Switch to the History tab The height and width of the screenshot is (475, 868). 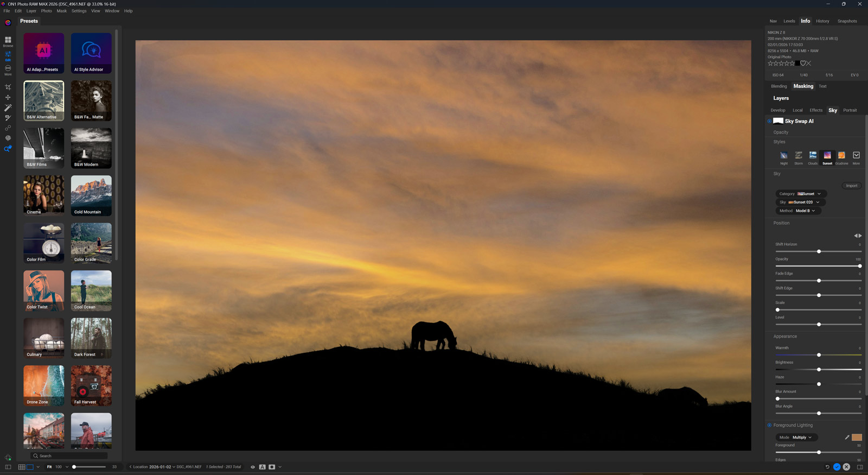pyautogui.click(x=822, y=21)
